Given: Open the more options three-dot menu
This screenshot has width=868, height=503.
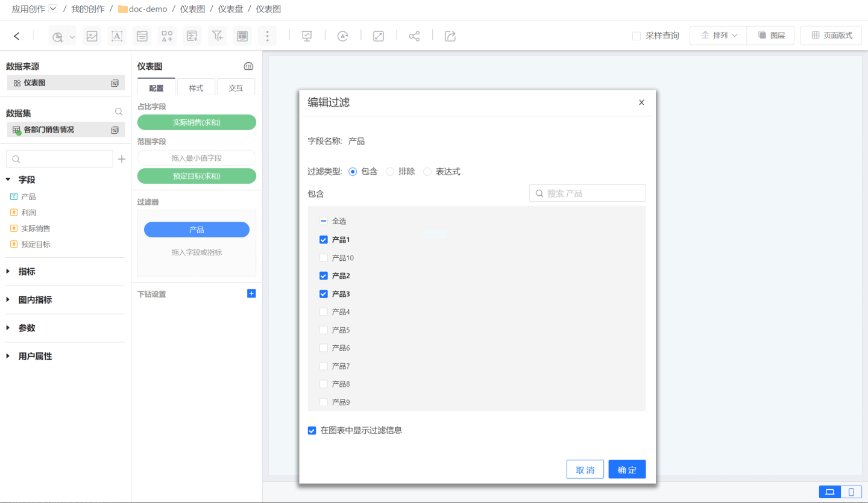Looking at the screenshot, I should 268,36.
